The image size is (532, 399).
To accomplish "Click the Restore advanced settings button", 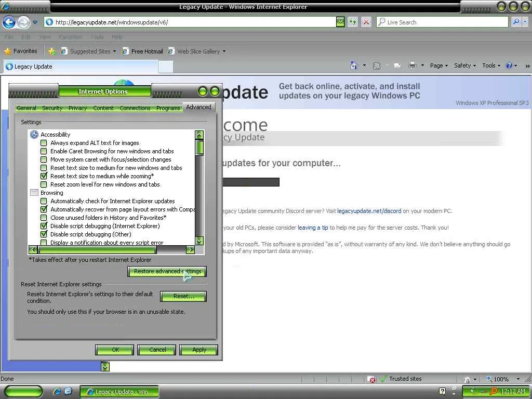I will pos(167,271).
